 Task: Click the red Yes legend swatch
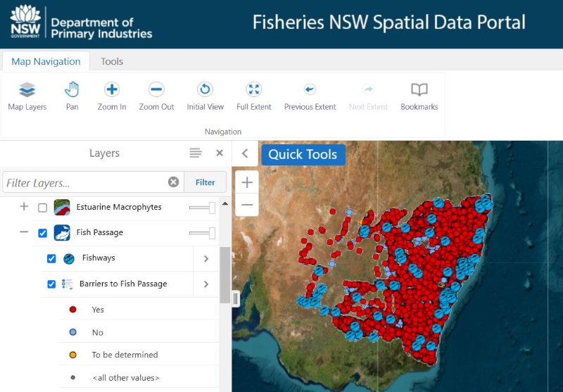[72, 310]
